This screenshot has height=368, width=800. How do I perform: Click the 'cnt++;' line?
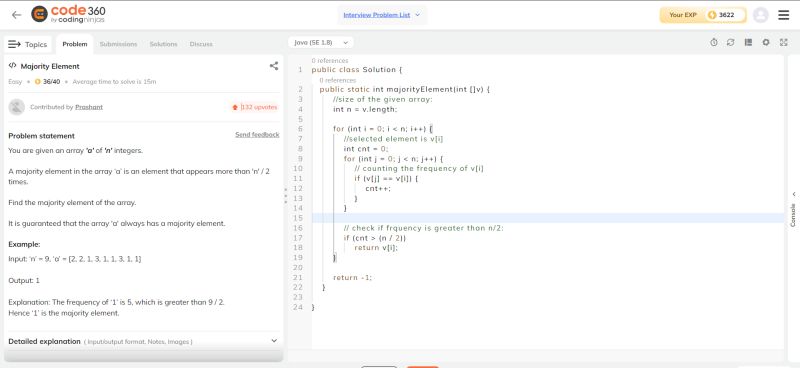click(378, 188)
